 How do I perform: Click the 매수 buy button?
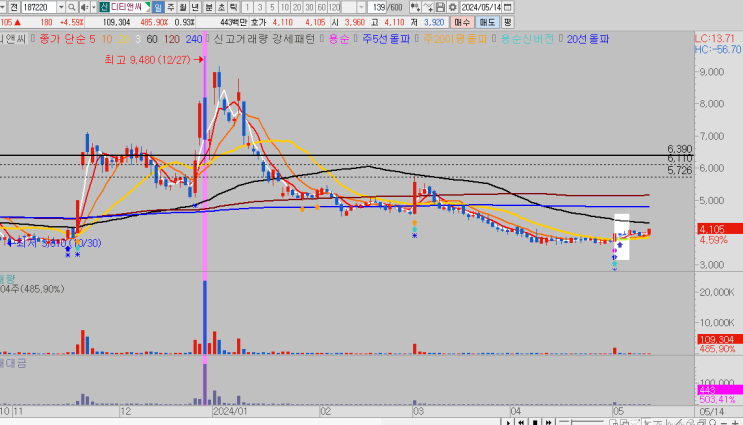[x=462, y=22]
